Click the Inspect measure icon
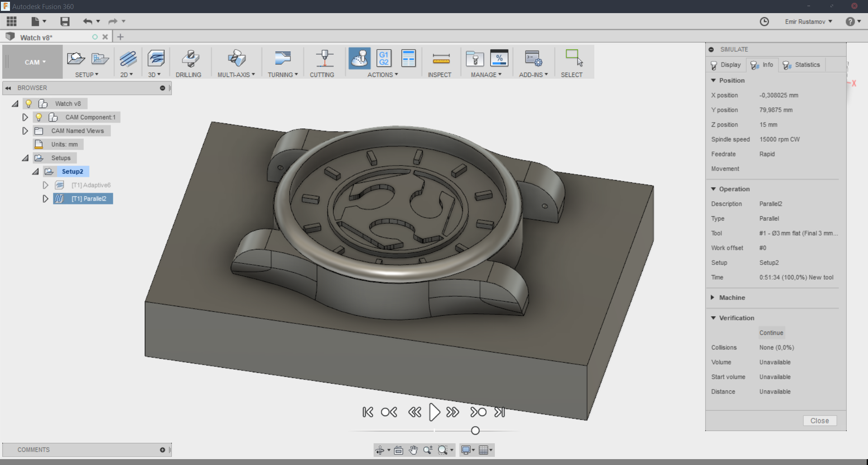 [x=440, y=59]
